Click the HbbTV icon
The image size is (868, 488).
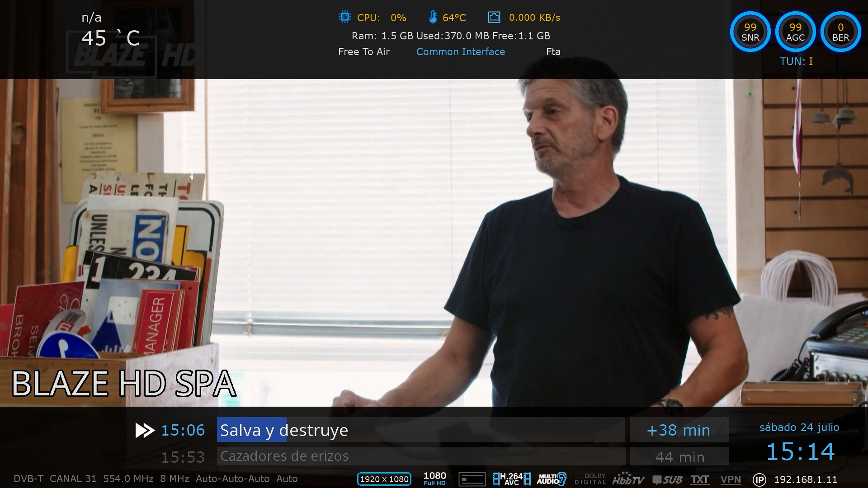click(628, 480)
